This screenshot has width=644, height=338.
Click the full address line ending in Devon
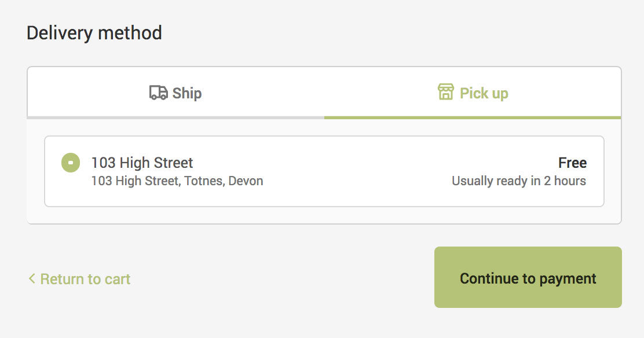click(x=177, y=181)
